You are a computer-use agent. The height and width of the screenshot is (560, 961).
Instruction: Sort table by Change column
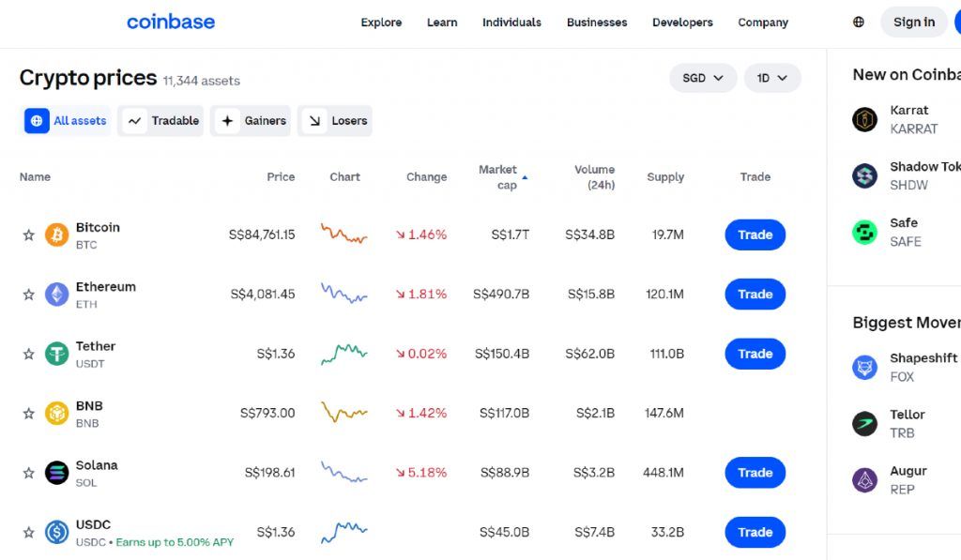pyautogui.click(x=427, y=177)
